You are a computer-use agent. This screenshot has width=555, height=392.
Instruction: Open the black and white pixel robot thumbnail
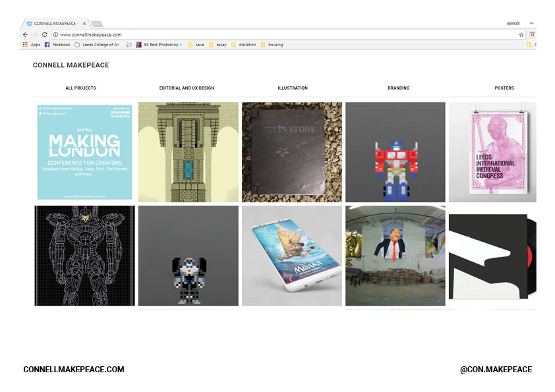tap(189, 256)
